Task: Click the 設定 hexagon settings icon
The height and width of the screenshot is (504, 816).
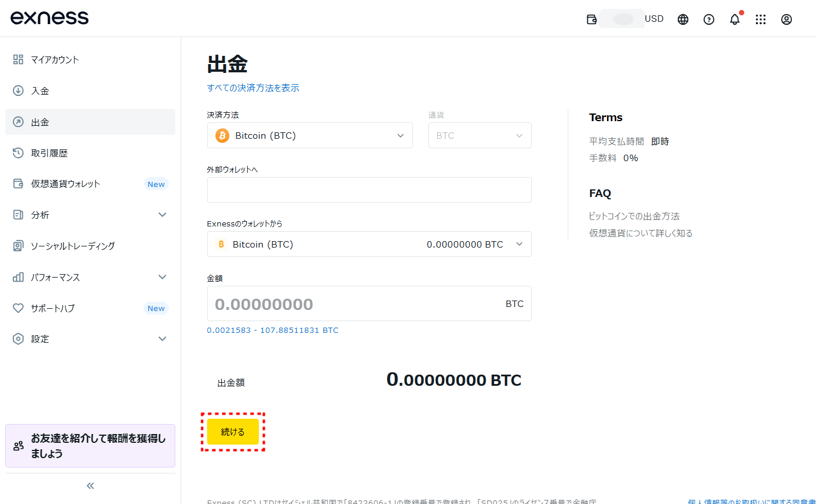Action: [x=18, y=339]
